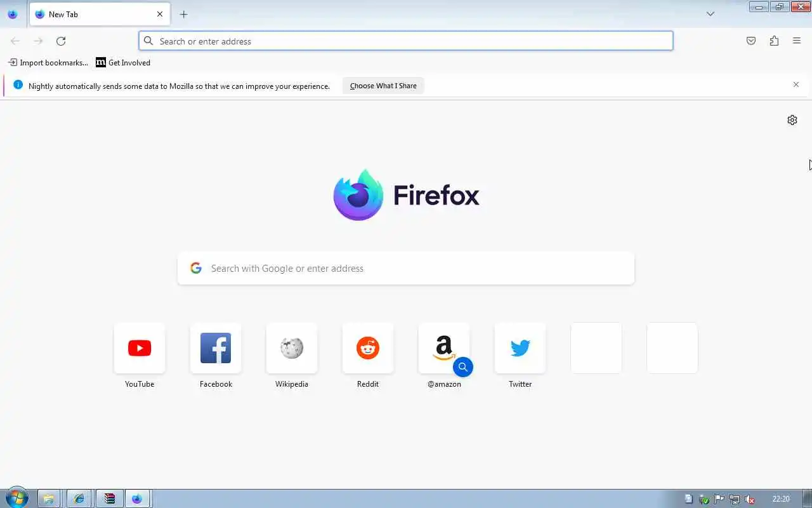This screenshot has height=508, width=812.
Task: Open Action Center flag tray icon
Action: [719, 499]
